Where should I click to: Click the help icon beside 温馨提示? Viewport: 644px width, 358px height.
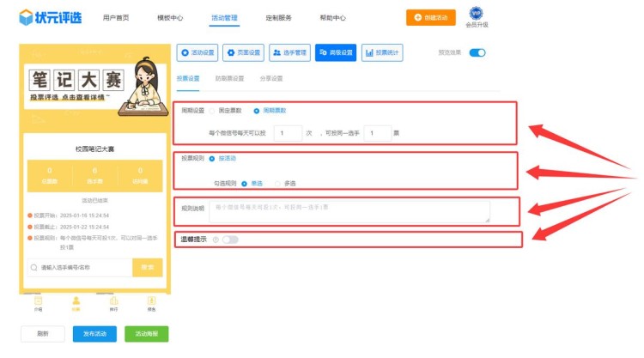point(215,240)
